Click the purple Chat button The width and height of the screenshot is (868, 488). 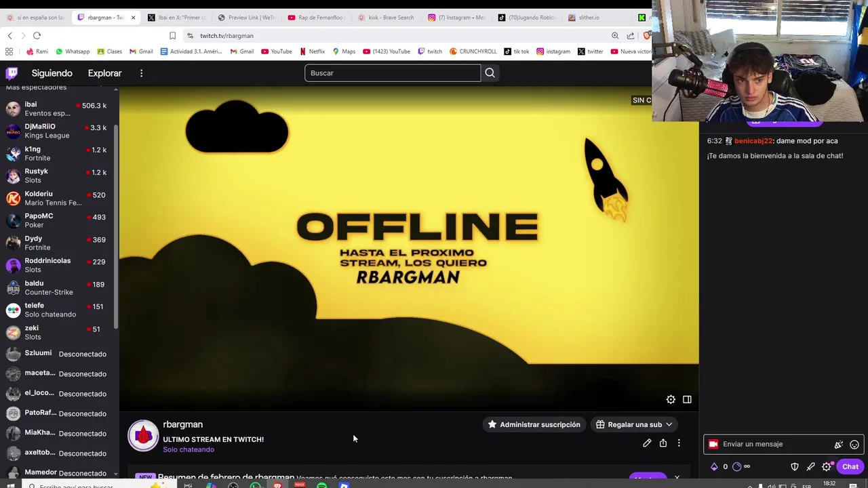tap(850, 466)
